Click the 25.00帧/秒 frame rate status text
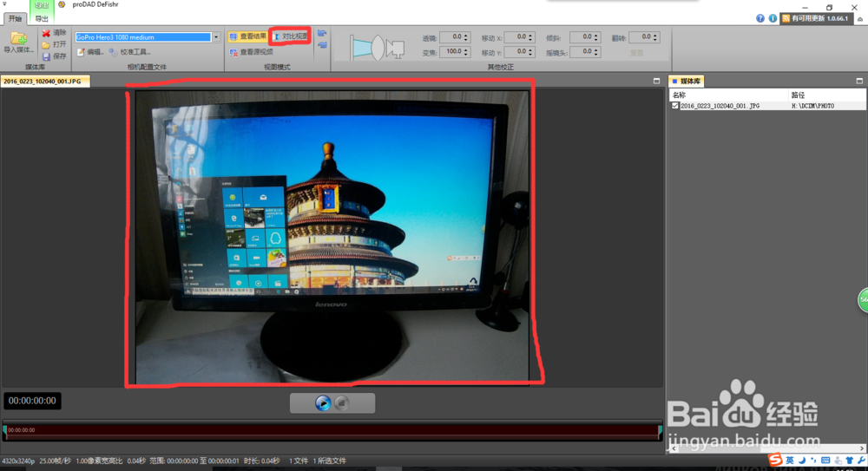Viewport: 868px width, 471px height. coord(56,461)
